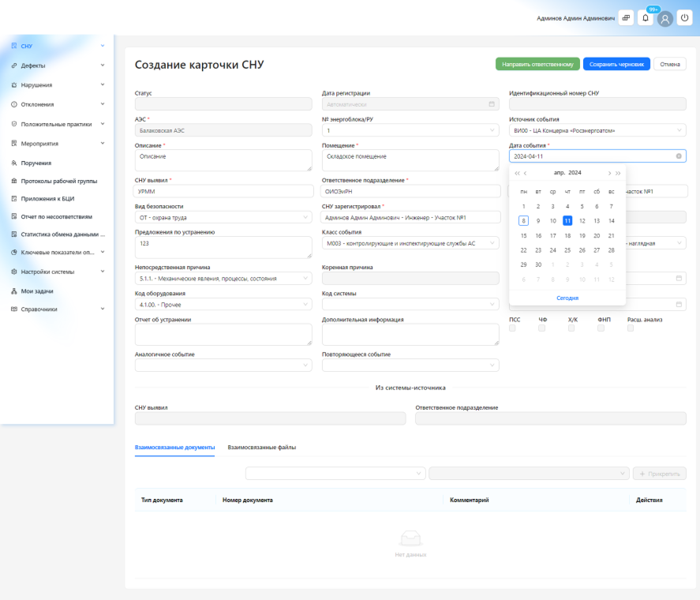Click the Сегодня link in calendar
The height and width of the screenshot is (600, 700).
(567, 298)
